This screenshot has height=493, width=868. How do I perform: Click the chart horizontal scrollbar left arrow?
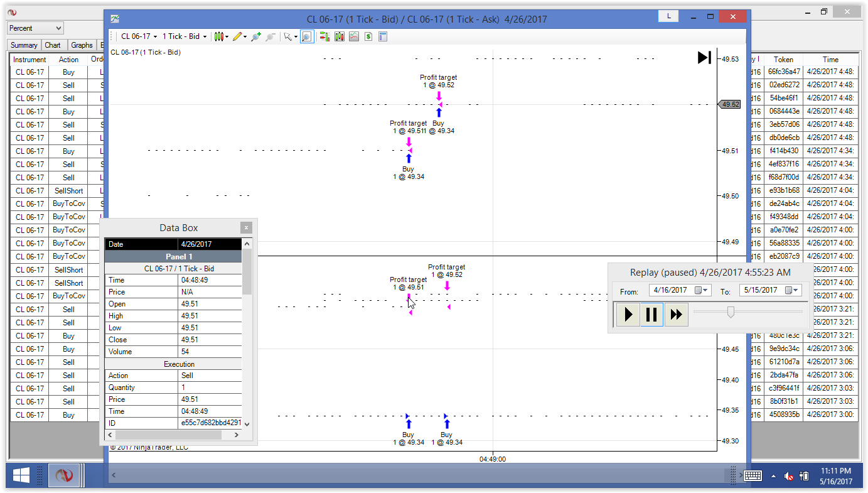pos(114,475)
